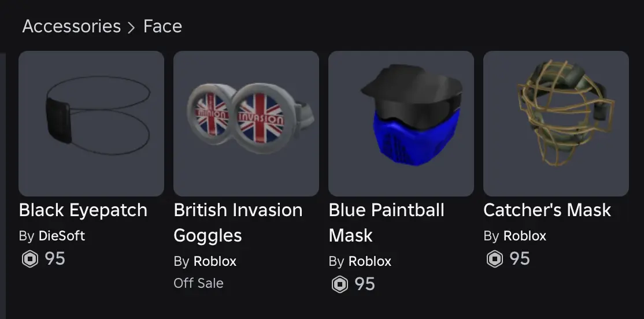Click the 95 price of Catcher's Mask
Image resolution: width=644 pixels, height=319 pixels.
tap(520, 259)
